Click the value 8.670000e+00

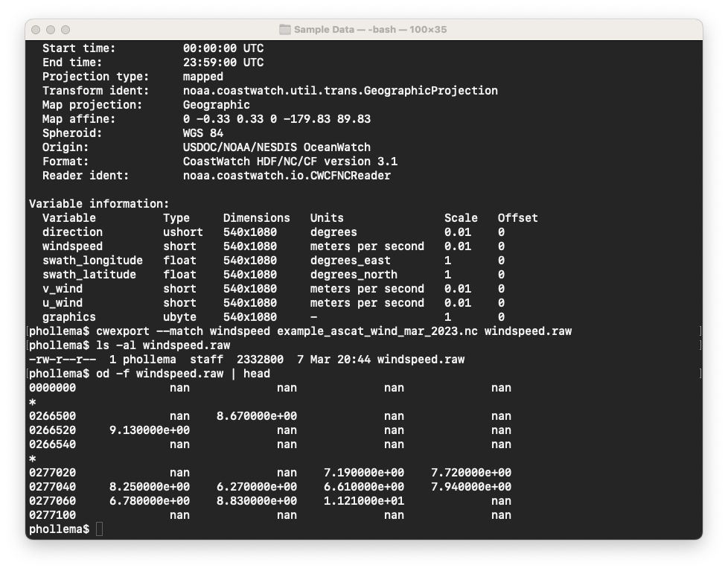pos(257,416)
